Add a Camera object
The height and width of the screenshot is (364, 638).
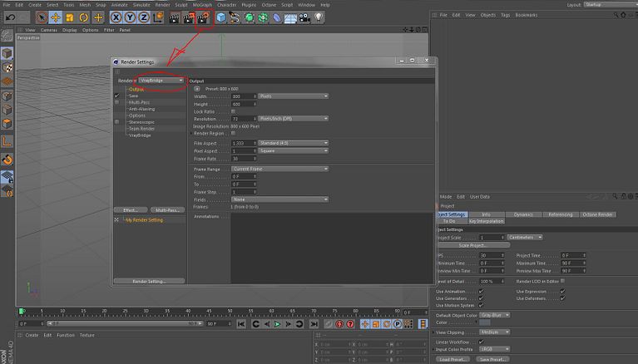tap(304, 18)
